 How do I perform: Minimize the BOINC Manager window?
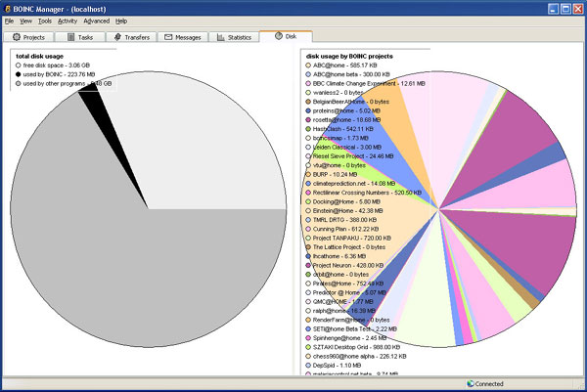click(x=554, y=9)
